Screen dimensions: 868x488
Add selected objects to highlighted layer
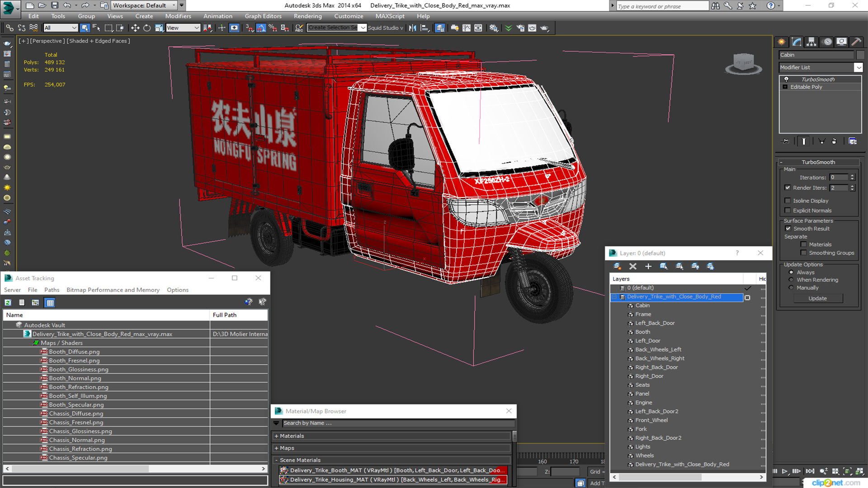[x=648, y=267]
